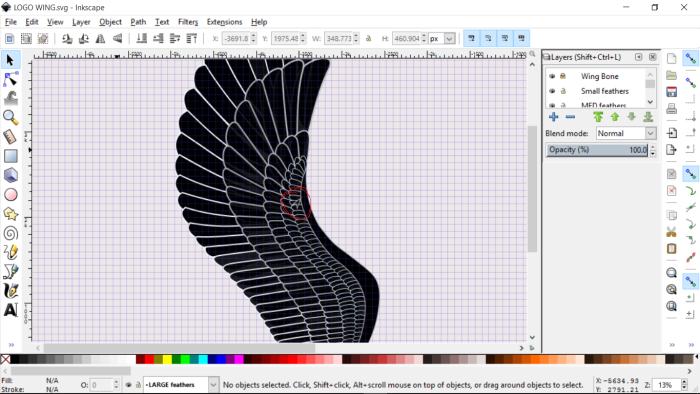Toggle enable snapping button
700x394 pixels.
691,58
